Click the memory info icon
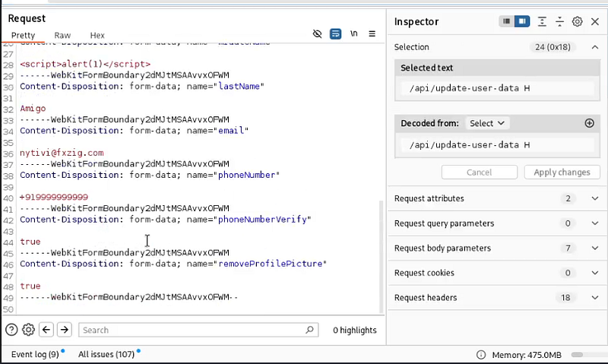Viewport: 608px width, 364px height. 481,355
